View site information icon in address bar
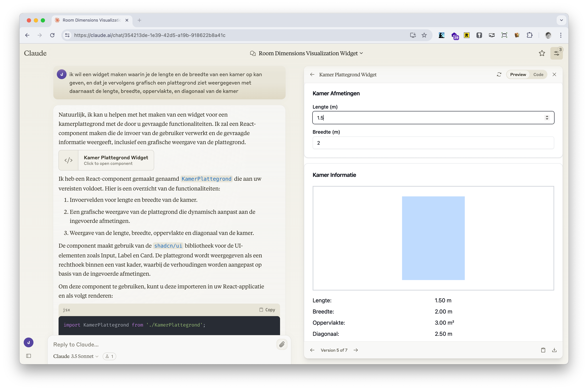Screen dimensions: 588x390 67,35
